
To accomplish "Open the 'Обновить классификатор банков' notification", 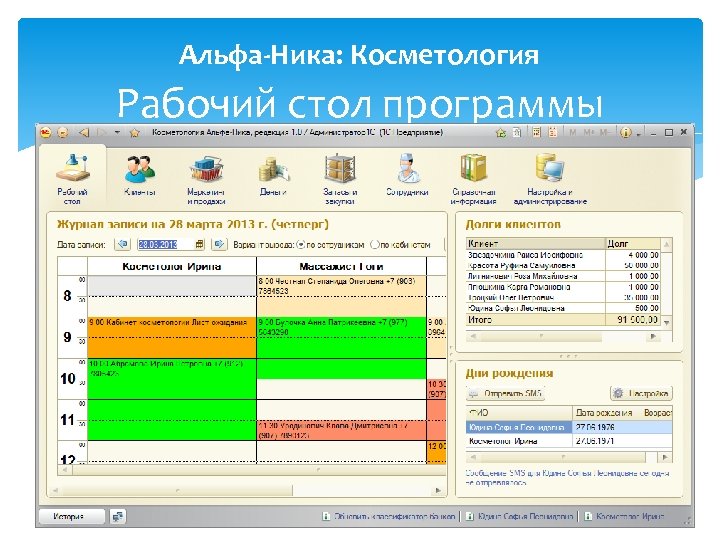I will pyautogui.click(x=388, y=517).
